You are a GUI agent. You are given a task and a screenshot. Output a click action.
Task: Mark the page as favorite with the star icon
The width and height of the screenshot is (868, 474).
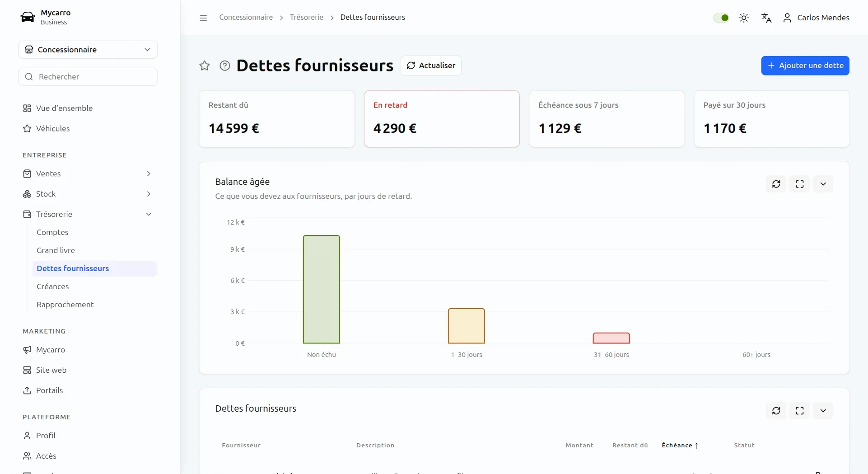205,66
